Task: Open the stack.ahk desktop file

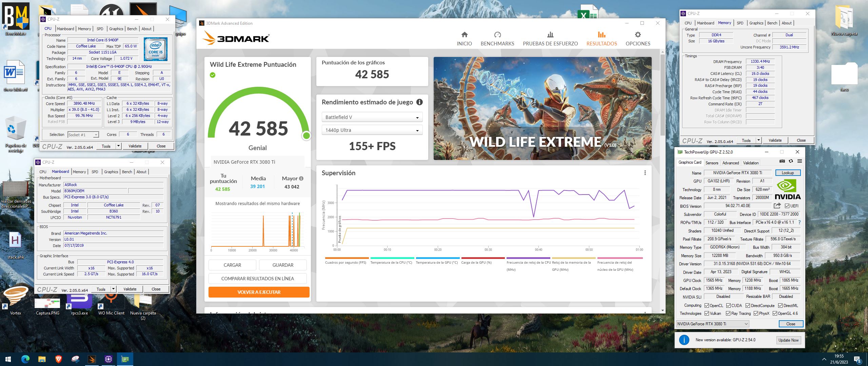Action: (x=16, y=245)
